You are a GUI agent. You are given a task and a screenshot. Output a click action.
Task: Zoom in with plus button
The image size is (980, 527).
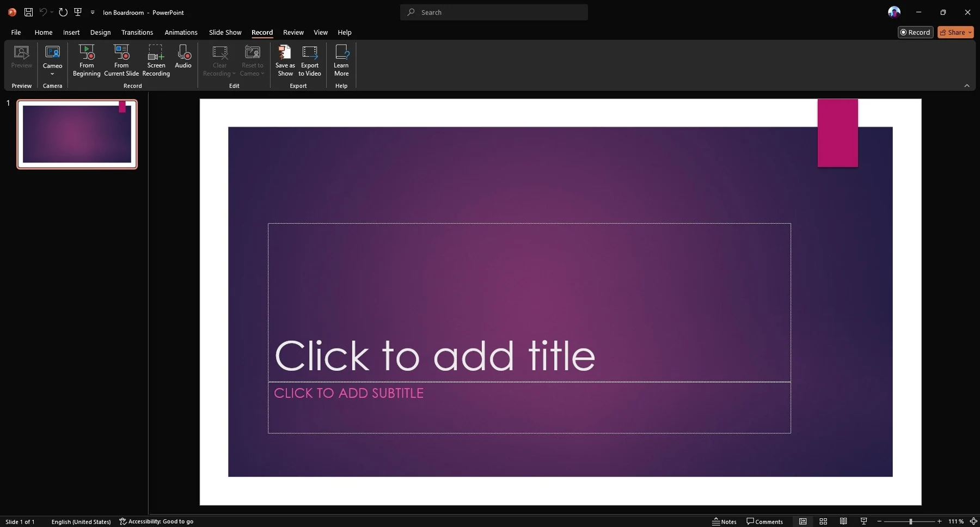(939, 522)
